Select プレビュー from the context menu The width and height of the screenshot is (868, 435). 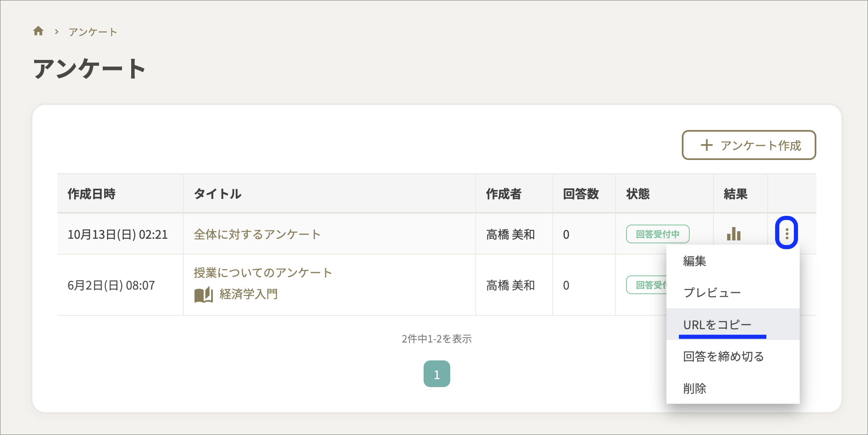733,292
